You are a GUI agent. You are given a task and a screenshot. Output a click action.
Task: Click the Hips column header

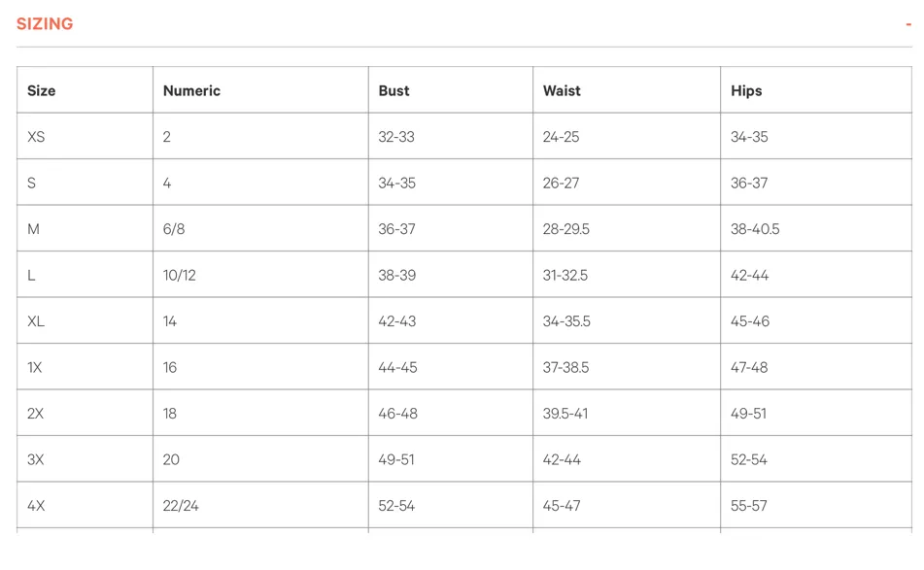coord(746,90)
